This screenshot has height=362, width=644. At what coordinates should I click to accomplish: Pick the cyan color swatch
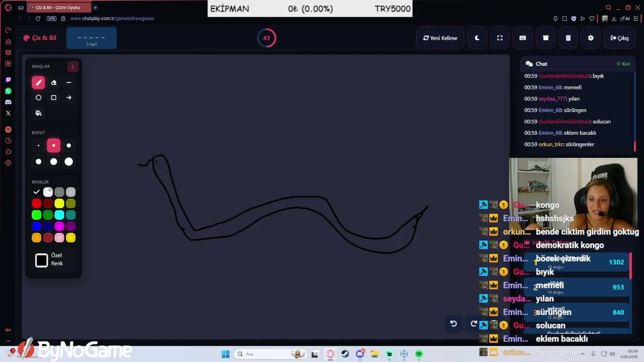coord(59,215)
